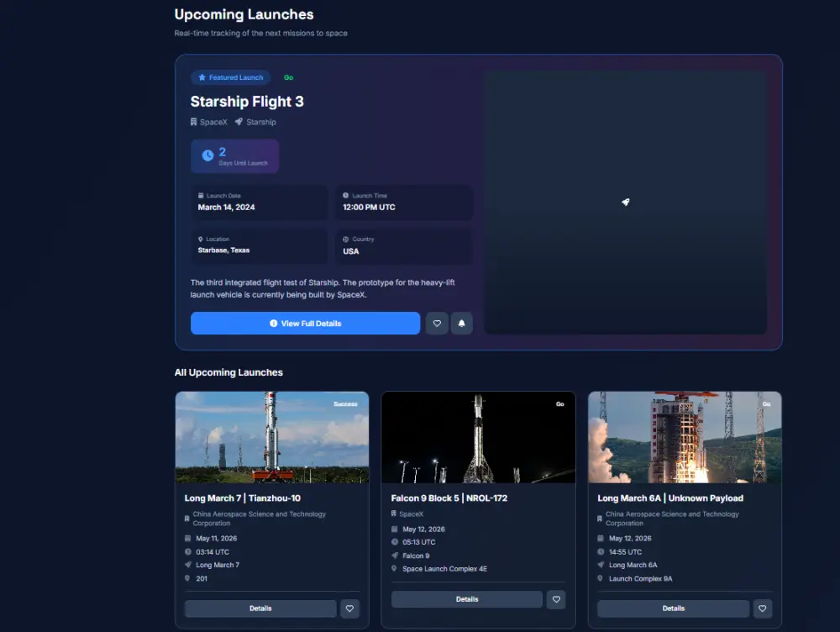Image resolution: width=840 pixels, height=632 pixels.
Task: Click the 'March 14, 2024' launch date
Action: click(226, 208)
